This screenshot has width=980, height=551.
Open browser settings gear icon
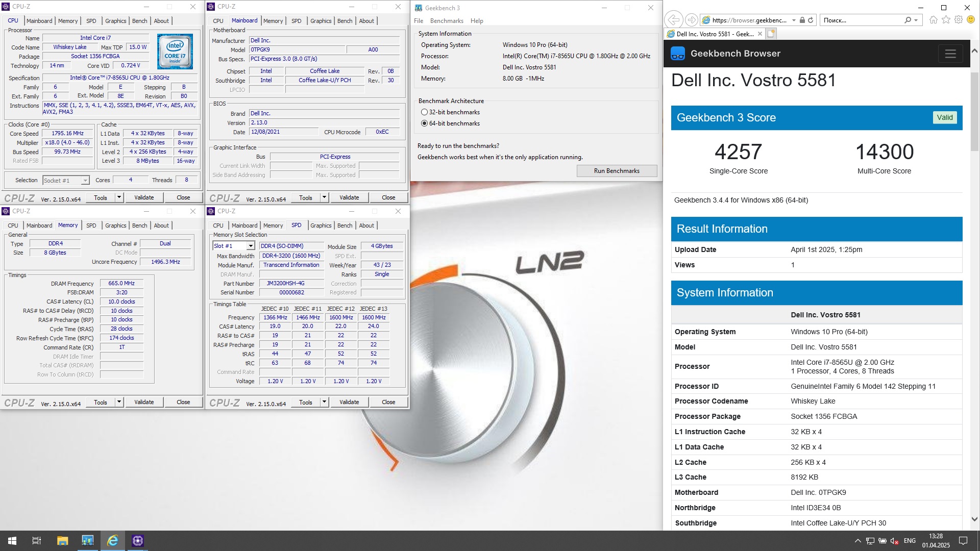point(958,20)
